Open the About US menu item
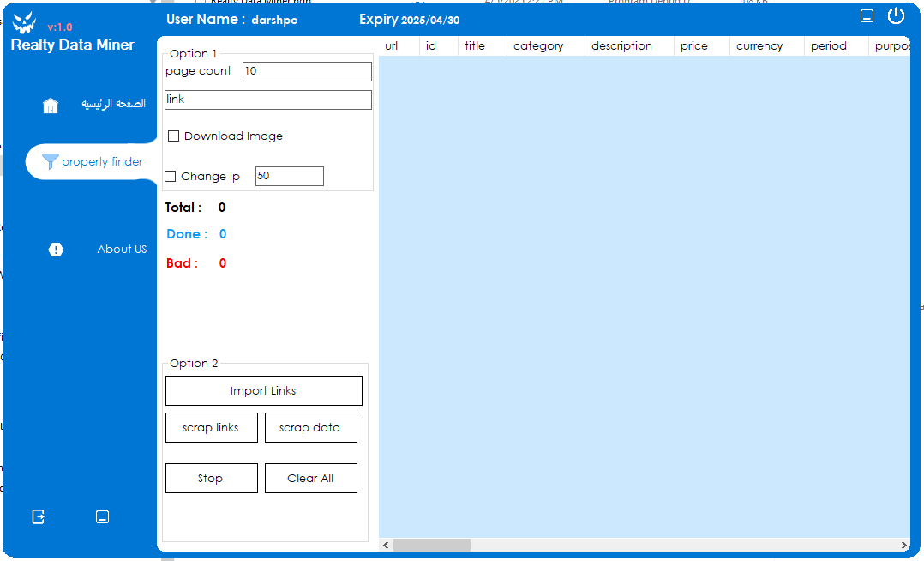This screenshot has height=561, width=924. [122, 250]
